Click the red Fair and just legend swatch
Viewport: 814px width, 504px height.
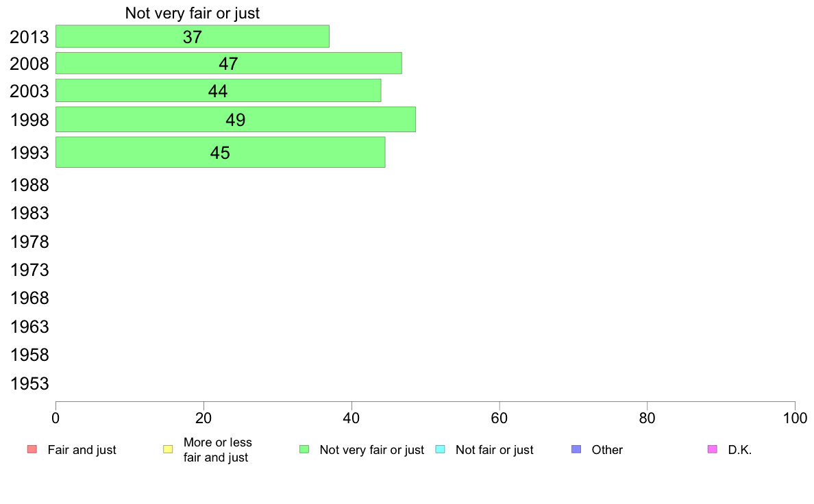click(x=32, y=449)
